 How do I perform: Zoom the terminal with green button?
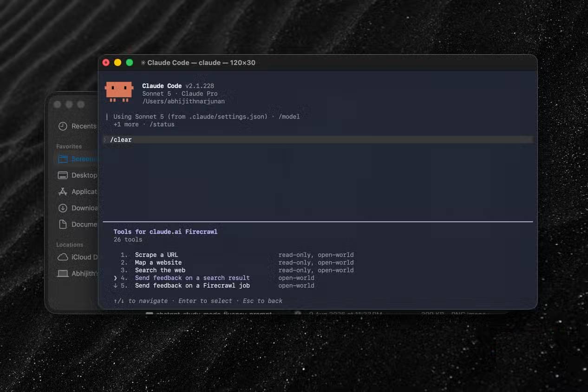click(x=130, y=63)
